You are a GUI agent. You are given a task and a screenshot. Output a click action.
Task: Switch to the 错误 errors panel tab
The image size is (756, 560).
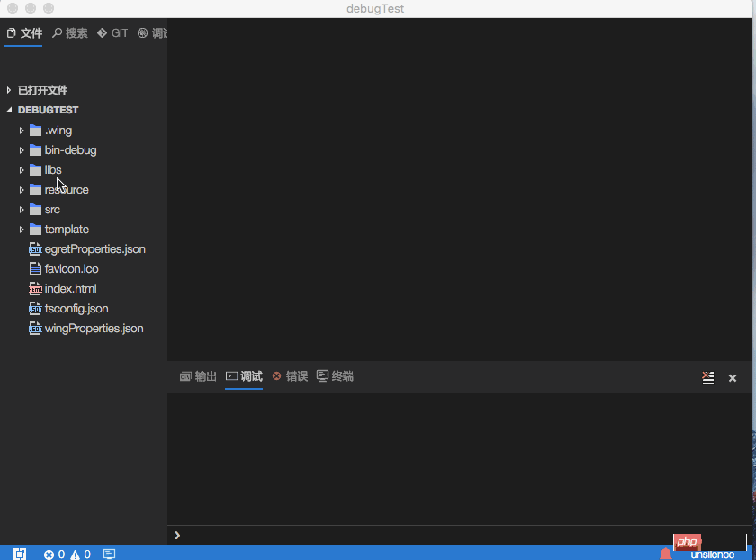point(290,376)
